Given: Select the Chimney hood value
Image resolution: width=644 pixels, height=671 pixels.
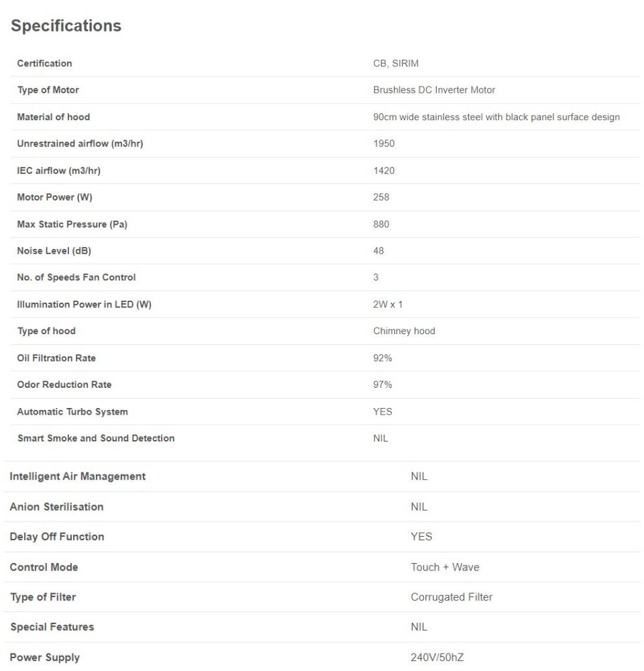Looking at the screenshot, I should pos(404,331).
